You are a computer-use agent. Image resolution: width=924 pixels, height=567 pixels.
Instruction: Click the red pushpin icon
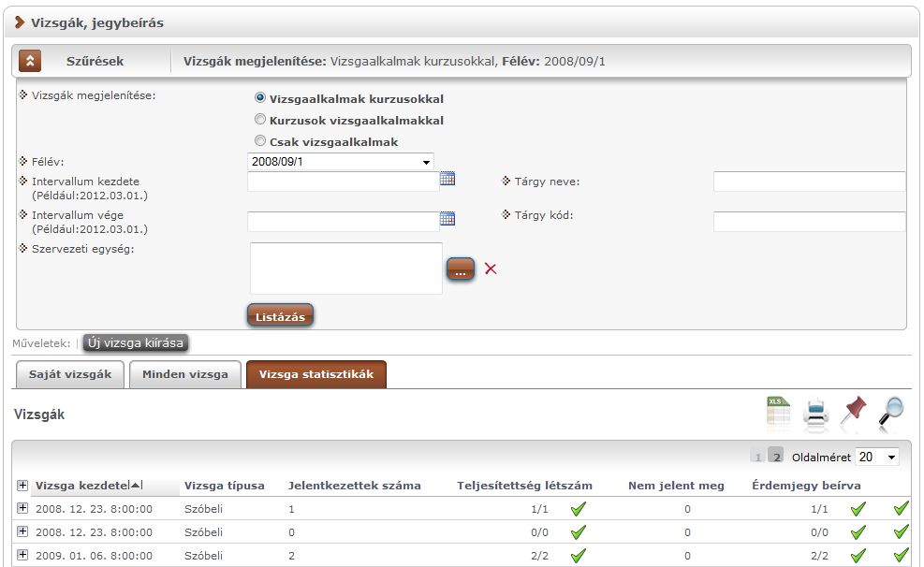[853, 410]
